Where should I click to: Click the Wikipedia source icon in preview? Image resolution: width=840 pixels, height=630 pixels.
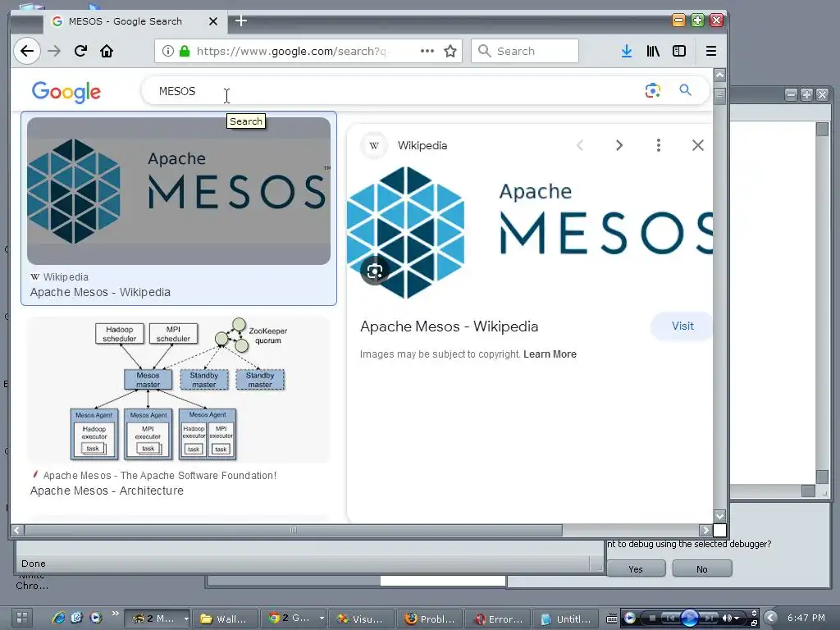[x=374, y=145]
